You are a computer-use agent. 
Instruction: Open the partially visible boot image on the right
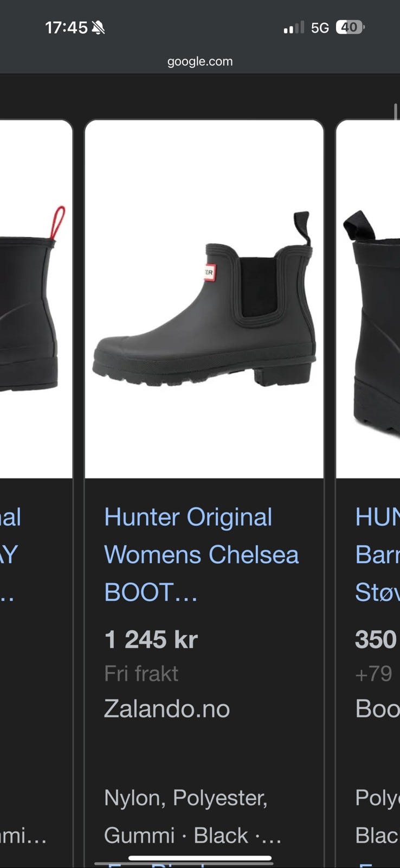368,299
